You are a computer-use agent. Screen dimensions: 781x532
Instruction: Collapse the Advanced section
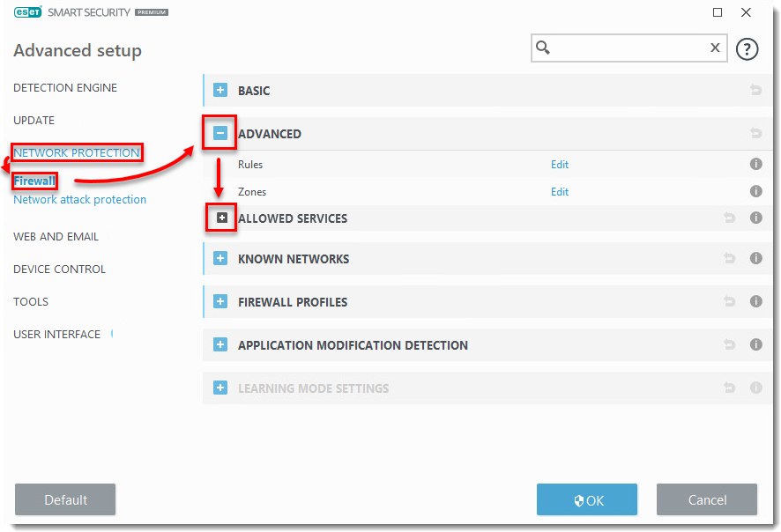pyautogui.click(x=220, y=134)
